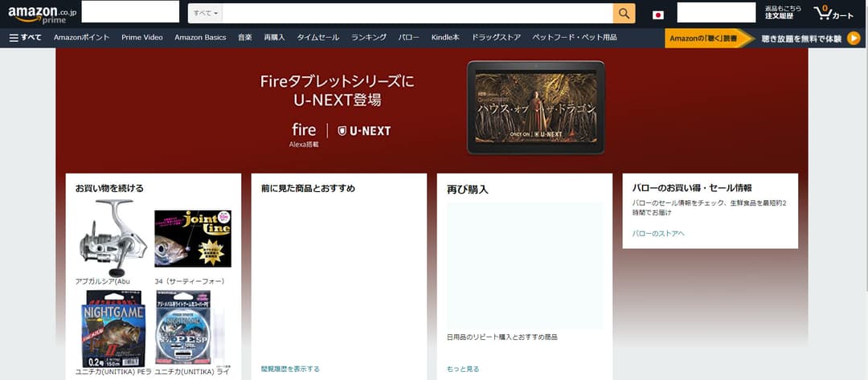
Task: Open 返品もこちら 注文履歴
Action: click(x=783, y=13)
